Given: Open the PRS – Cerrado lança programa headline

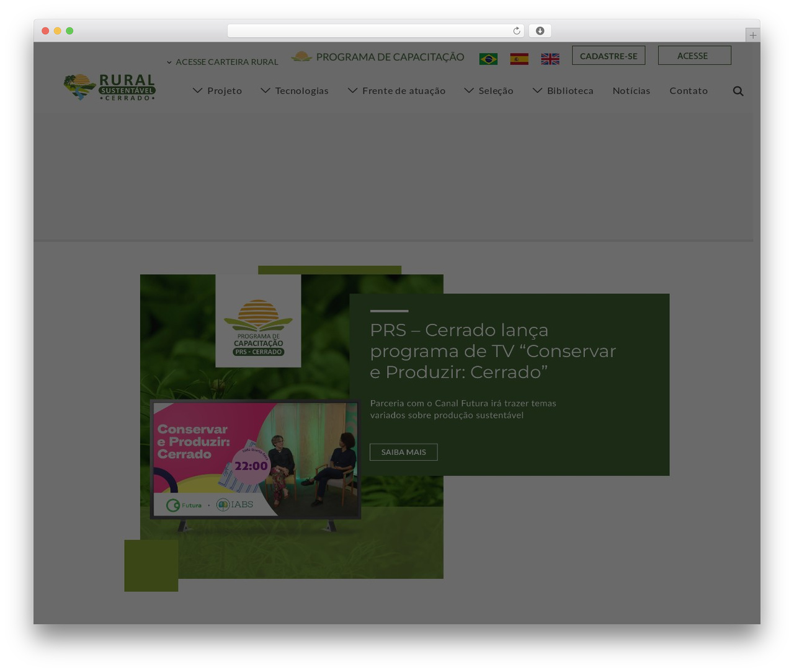Looking at the screenshot, I should pos(493,351).
